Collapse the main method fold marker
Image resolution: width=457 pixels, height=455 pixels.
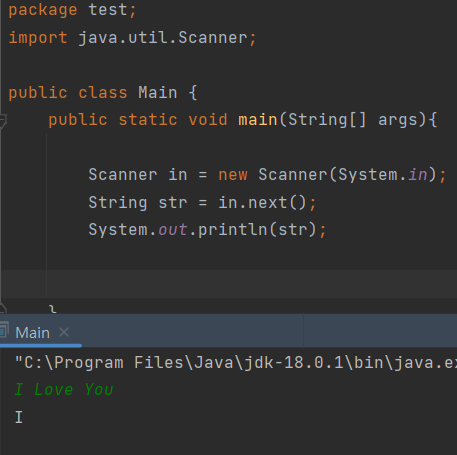(3, 121)
